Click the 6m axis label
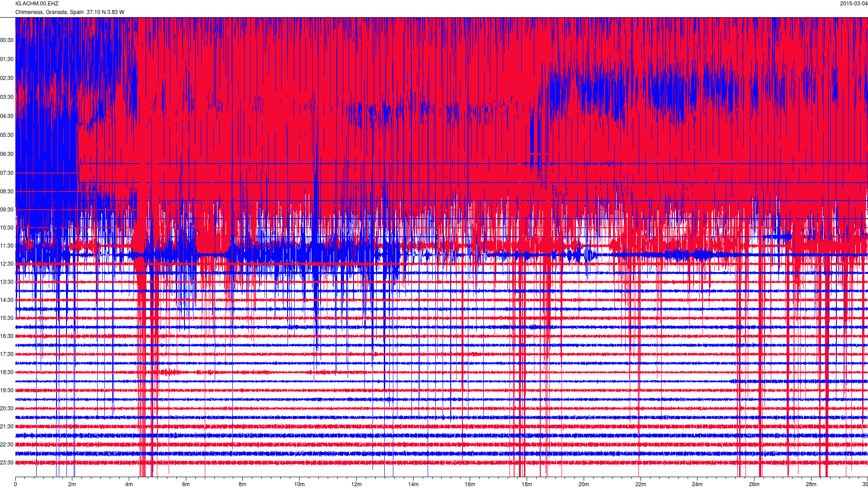 click(186, 484)
